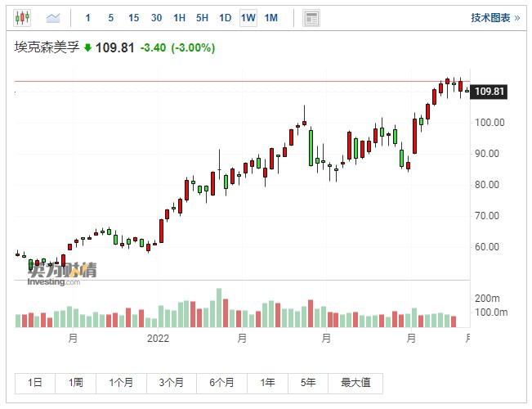Image resolution: width=532 pixels, height=409 pixels.
Task: Show the 1日 time range
Action: (x=35, y=382)
